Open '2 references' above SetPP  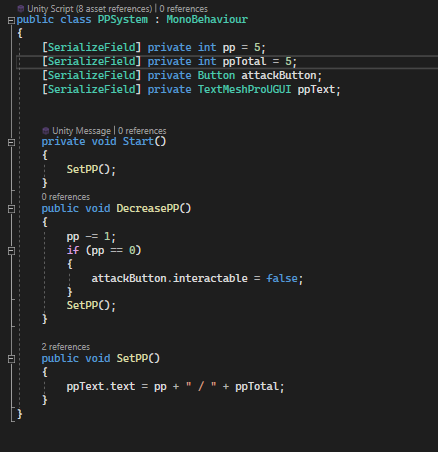(66, 347)
